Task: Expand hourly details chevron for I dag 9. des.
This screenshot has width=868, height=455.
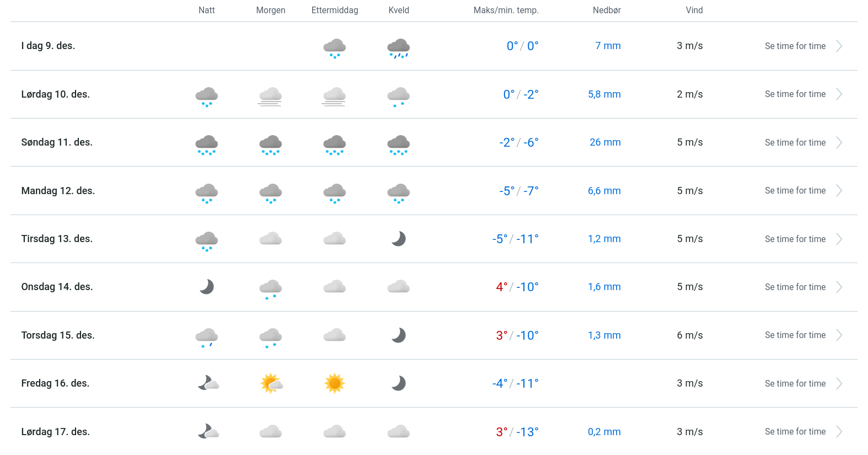Action: coord(839,46)
